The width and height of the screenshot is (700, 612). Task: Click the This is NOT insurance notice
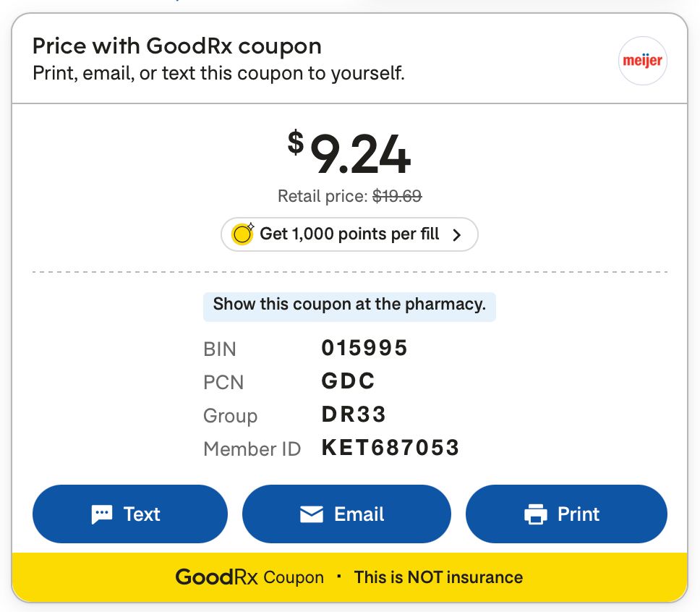click(x=438, y=577)
